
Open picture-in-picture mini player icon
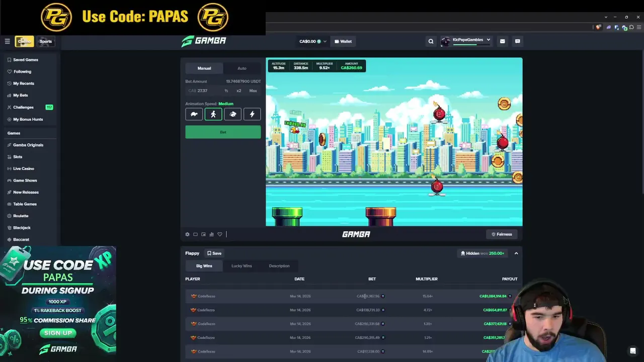click(x=203, y=234)
